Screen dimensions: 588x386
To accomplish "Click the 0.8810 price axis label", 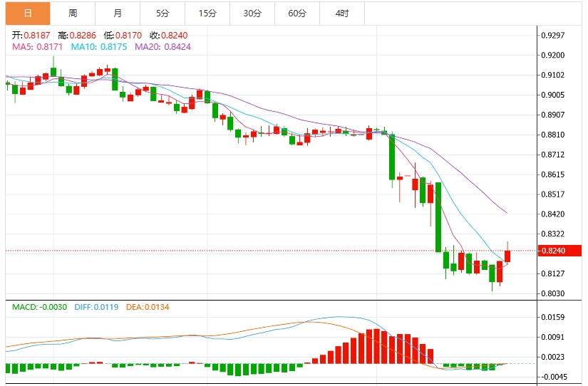I will tap(553, 135).
